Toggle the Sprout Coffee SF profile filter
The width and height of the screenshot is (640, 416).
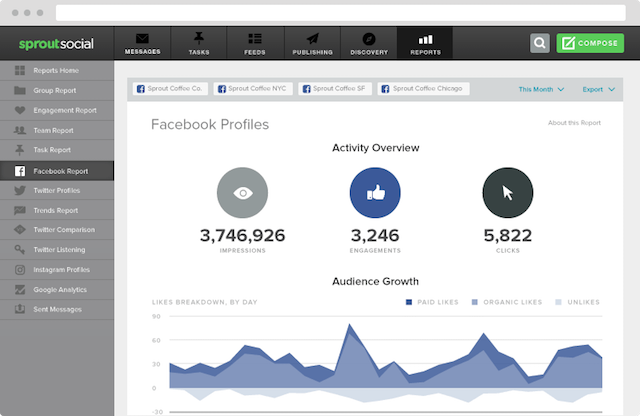[x=335, y=89]
